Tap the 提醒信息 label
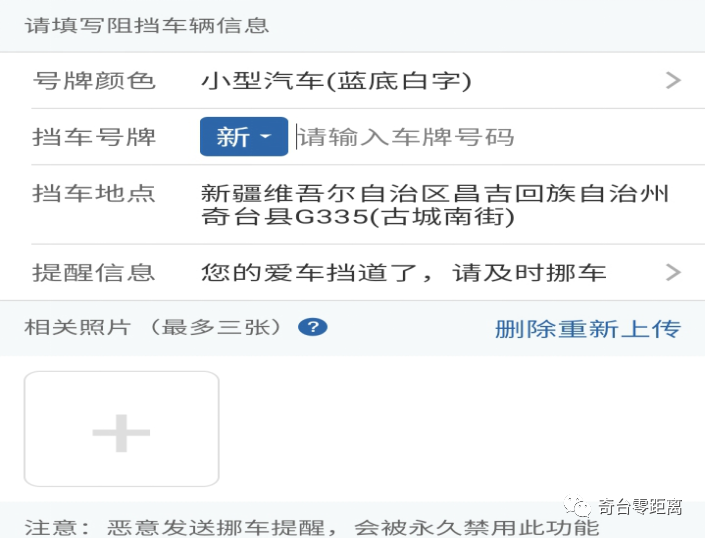 (x=95, y=272)
